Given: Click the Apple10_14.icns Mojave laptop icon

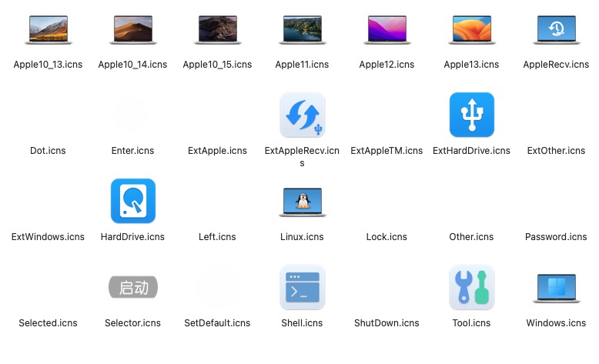Looking at the screenshot, I should [x=132, y=29].
